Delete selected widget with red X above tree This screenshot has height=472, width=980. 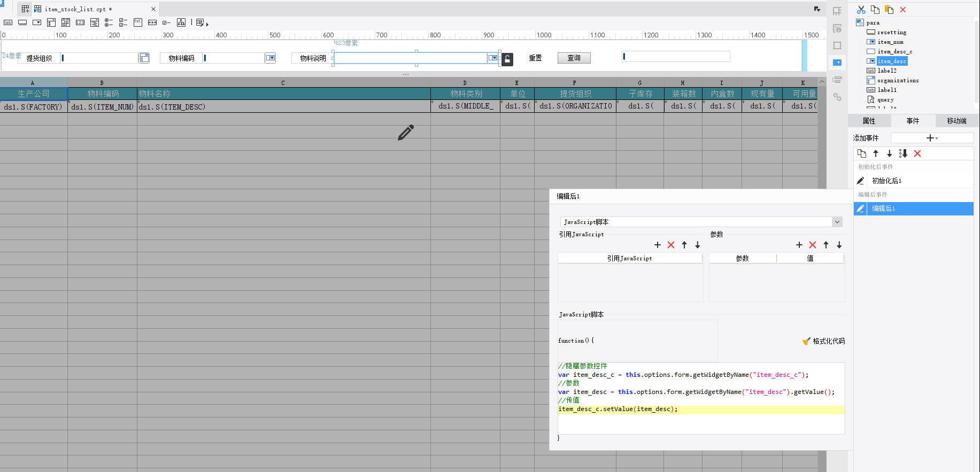903,10
